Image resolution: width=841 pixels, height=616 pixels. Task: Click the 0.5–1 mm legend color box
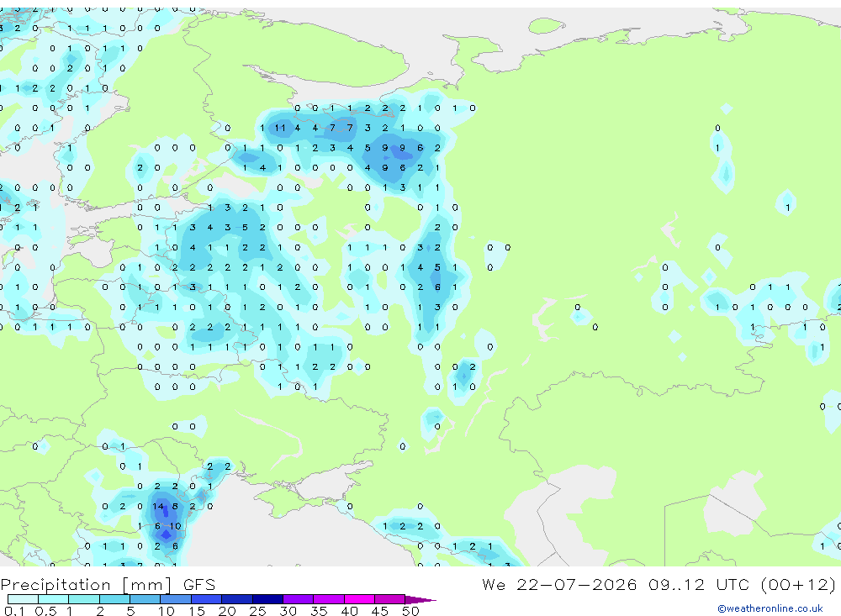[x=54, y=599]
